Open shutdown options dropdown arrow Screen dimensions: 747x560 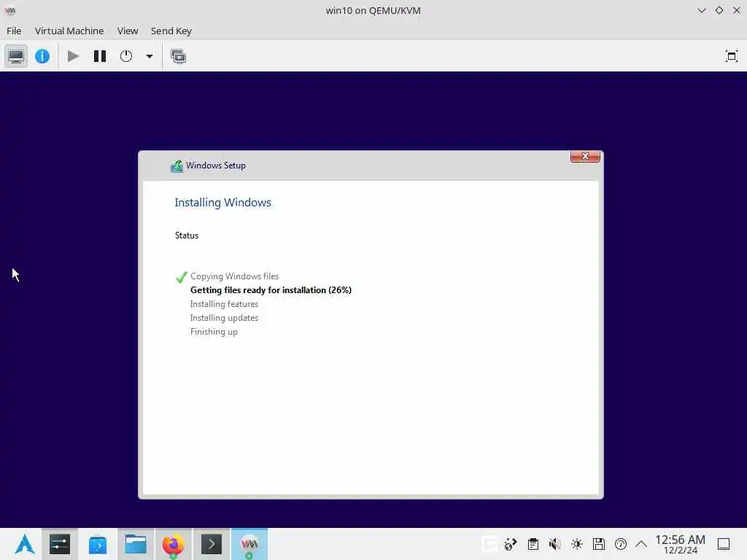[x=149, y=56]
